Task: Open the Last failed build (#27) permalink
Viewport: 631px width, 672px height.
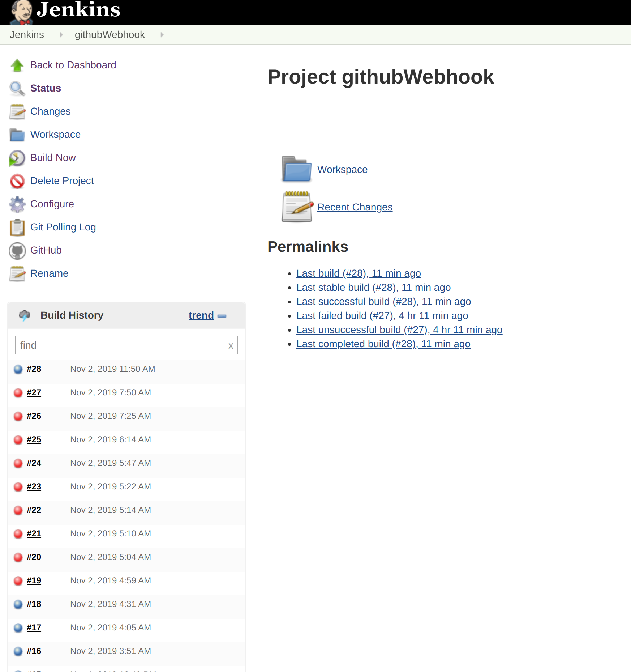Action: [382, 315]
